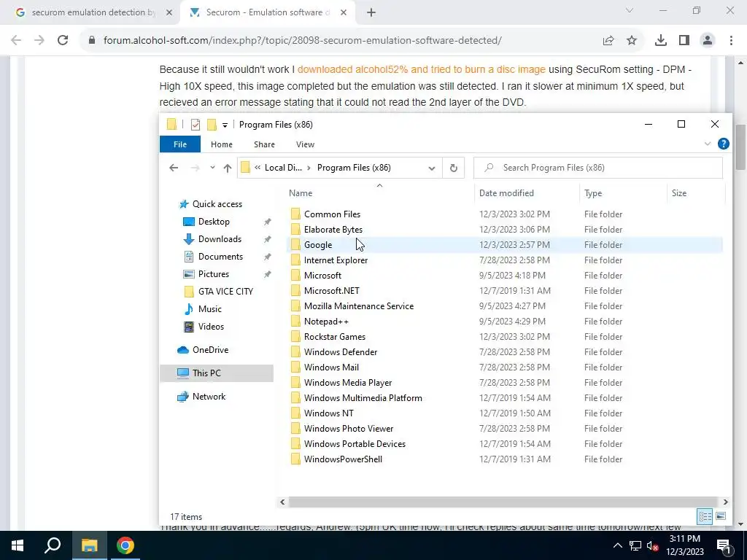
Task: Refresh the Program Files (x86) listing
Action: (454, 168)
